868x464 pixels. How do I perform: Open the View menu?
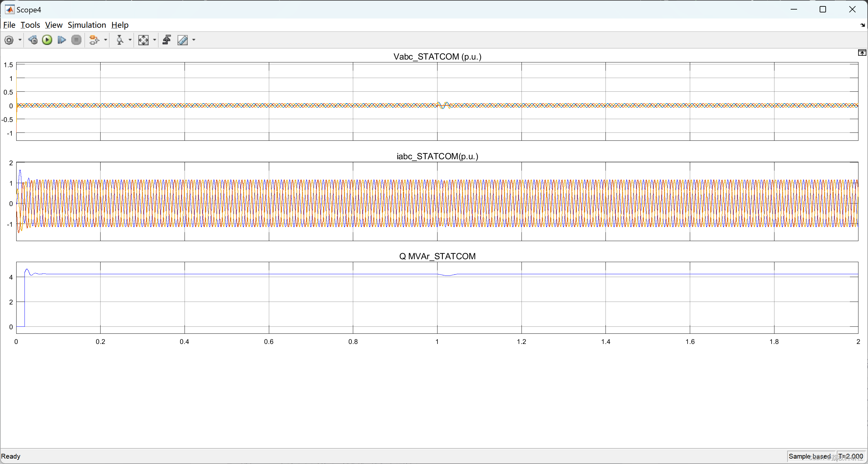point(53,25)
